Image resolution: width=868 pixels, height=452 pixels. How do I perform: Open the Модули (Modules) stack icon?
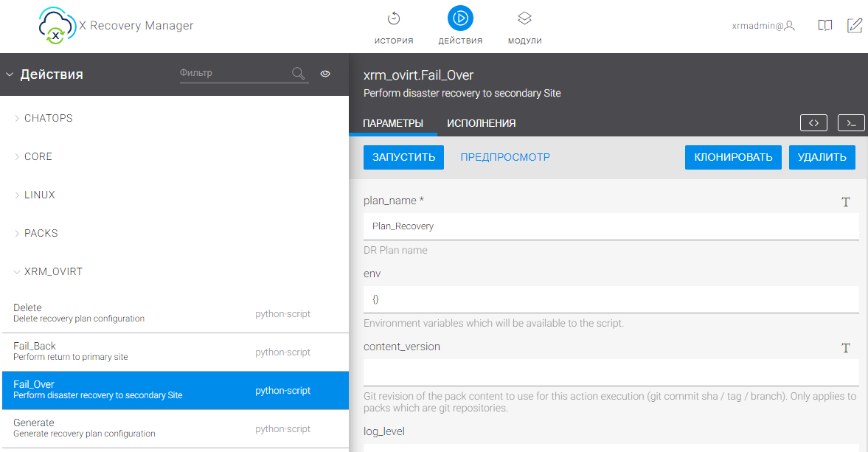point(524,18)
